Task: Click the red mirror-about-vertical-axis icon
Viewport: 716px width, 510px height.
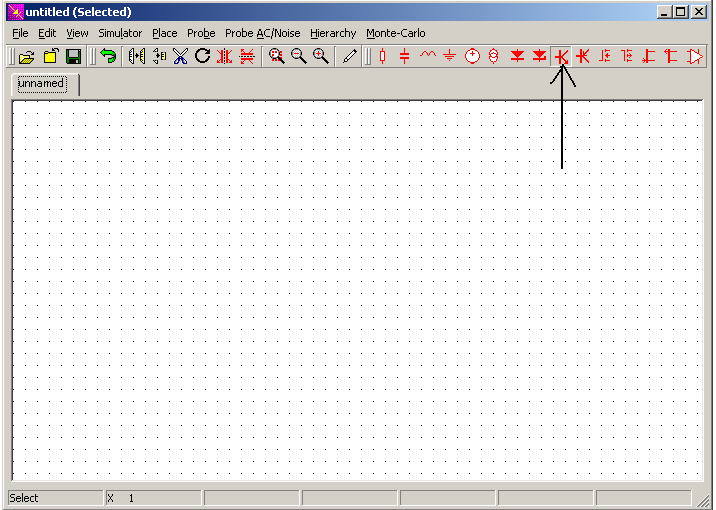Action: [x=224, y=57]
